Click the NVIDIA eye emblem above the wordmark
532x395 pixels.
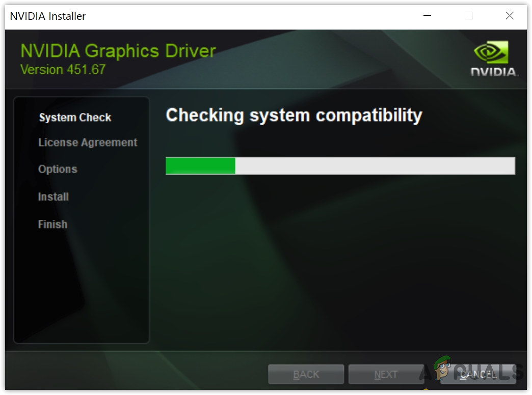pos(491,51)
